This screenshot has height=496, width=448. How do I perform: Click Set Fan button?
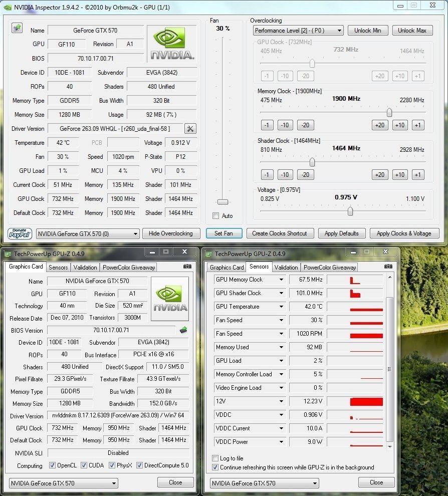pos(223,233)
